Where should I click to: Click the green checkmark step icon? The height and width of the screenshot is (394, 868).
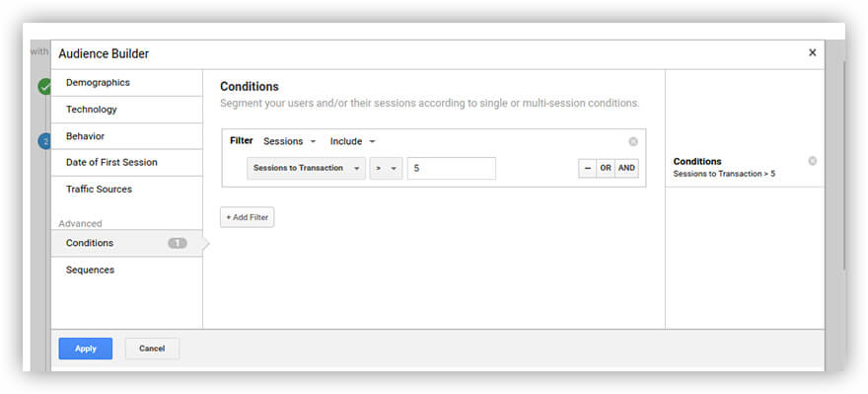pyautogui.click(x=44, y=87)
